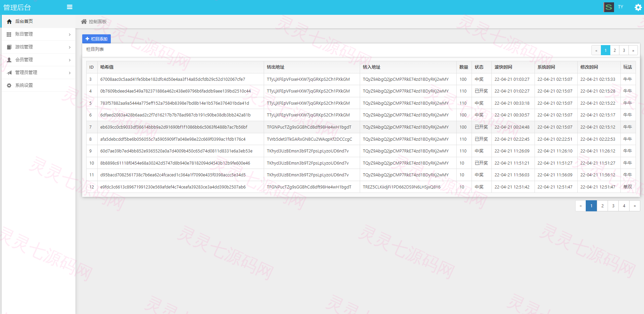Expand the 账目管理 menu chevron
Screen dimensions: 644x314
tap(70, 34)
